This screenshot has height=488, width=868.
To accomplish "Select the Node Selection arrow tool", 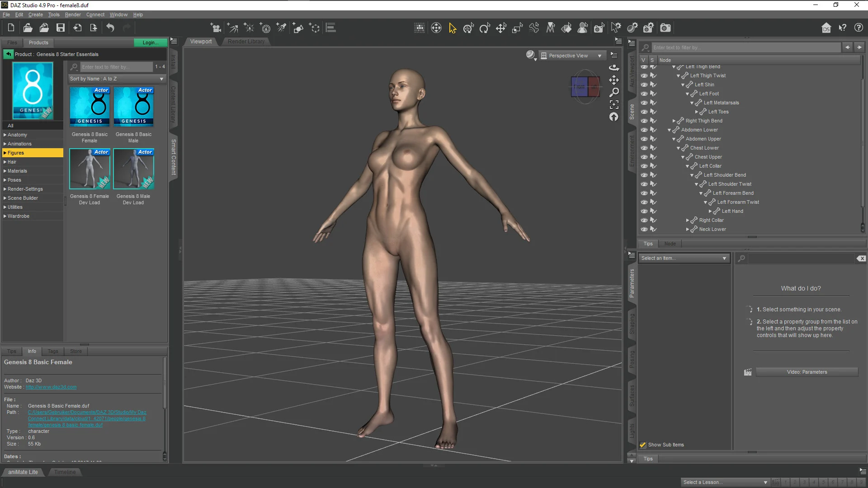I will coord(452,28).
